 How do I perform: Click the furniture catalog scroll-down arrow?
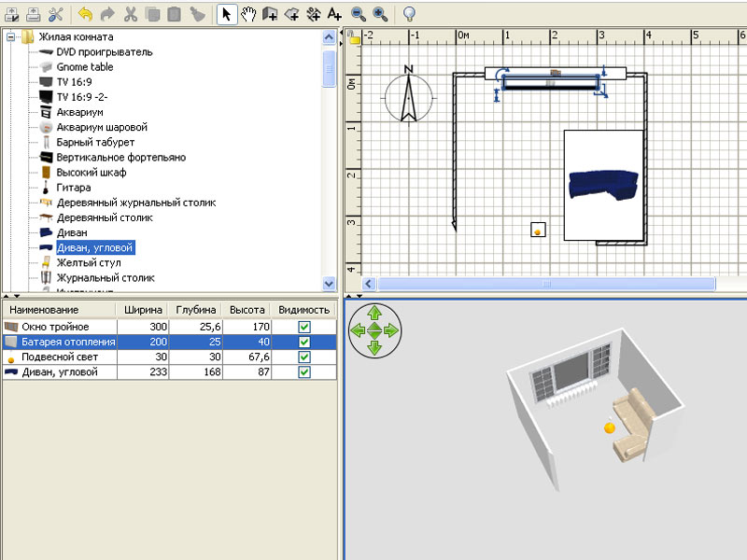tap(329, 282)
